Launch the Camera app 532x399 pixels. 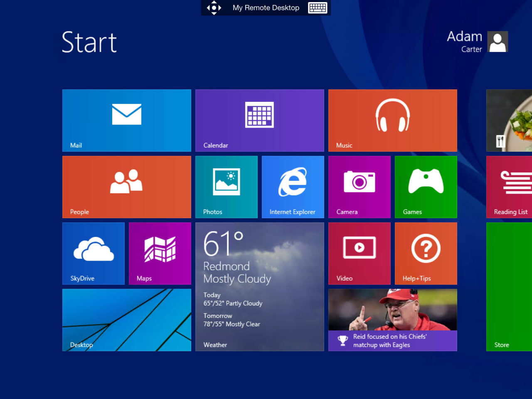359,187
